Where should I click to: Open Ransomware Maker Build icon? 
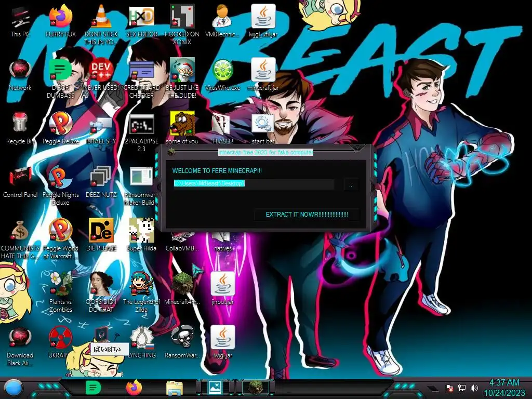click(x=141, y=186)
